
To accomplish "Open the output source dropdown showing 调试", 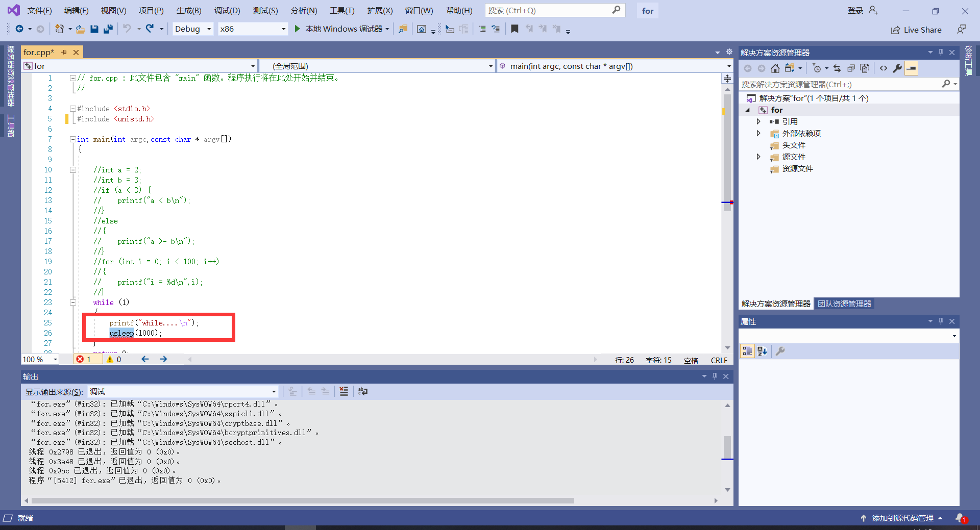I will (183, 391).
